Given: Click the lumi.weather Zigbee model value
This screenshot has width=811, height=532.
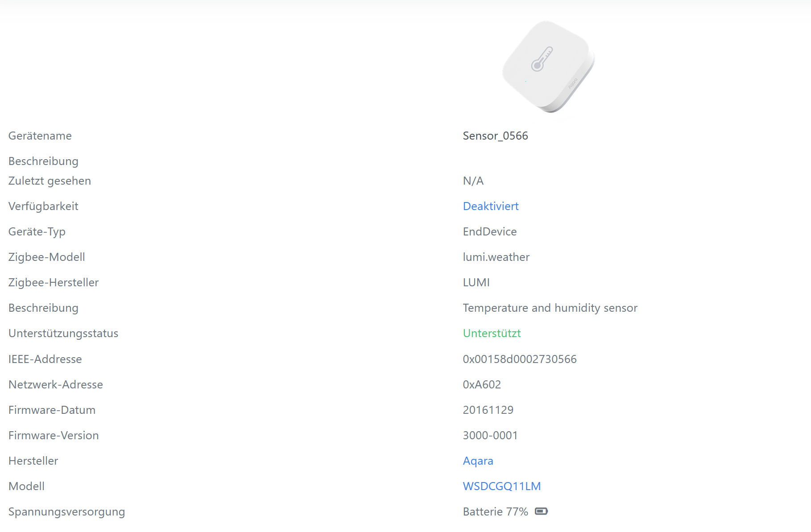Looking at the screenshot, I should pos(496,257).
